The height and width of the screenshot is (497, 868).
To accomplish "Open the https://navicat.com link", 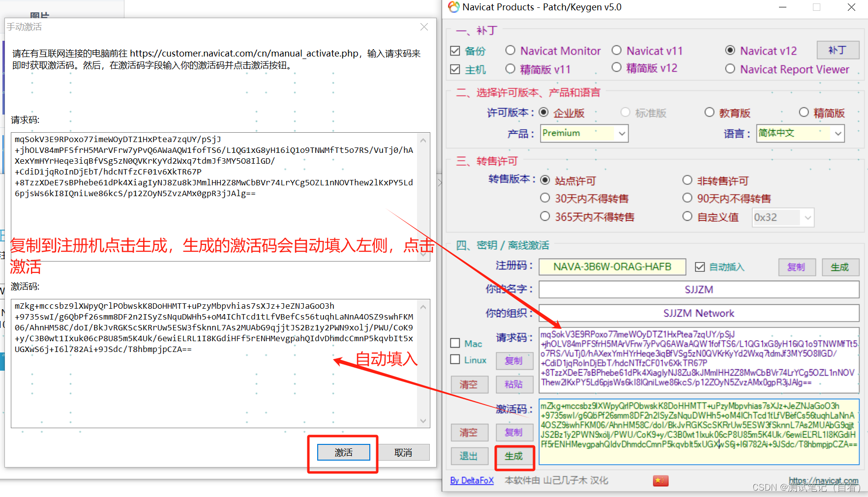I will click(x=824, y=480).
